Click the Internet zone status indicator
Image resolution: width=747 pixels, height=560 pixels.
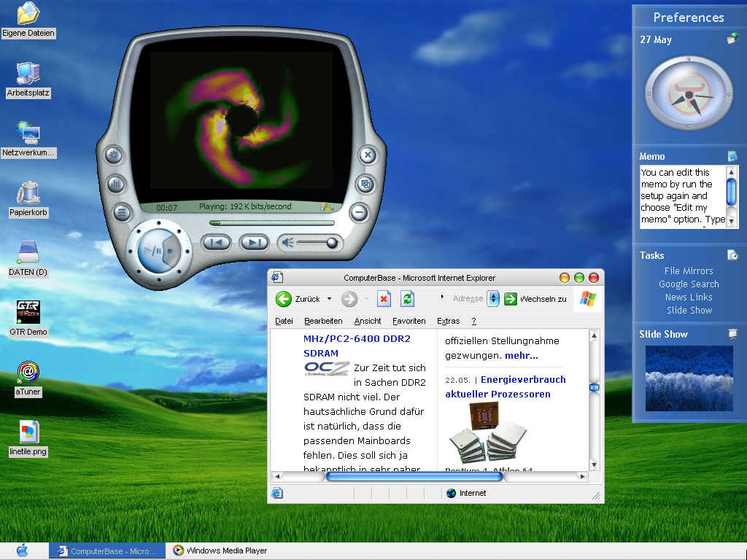pyautogui.click(x=466, y=494)
